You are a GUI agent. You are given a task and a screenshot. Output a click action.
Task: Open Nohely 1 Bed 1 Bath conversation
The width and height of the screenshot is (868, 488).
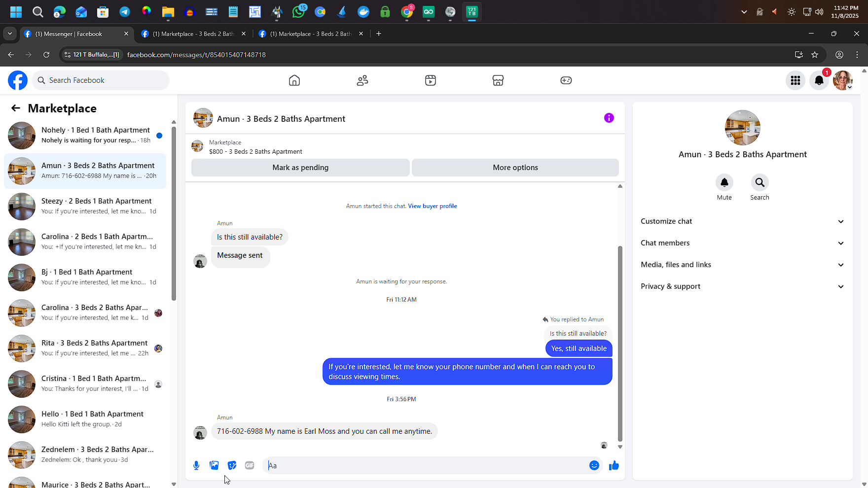85,136
